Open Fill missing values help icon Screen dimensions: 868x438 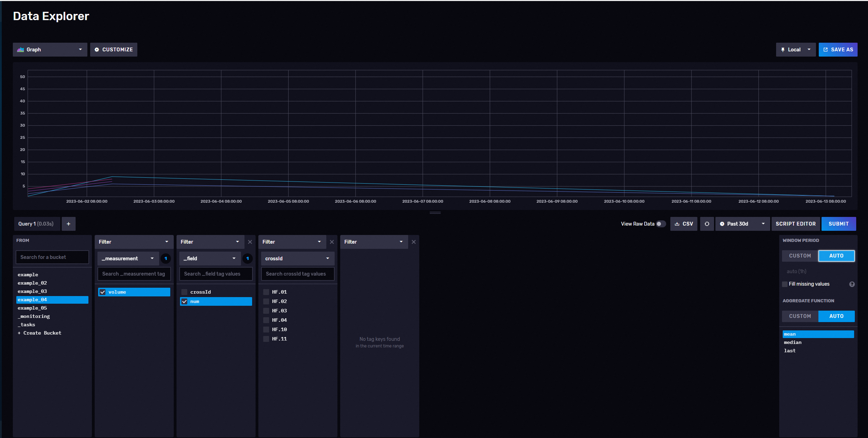(x=852, y=284)
